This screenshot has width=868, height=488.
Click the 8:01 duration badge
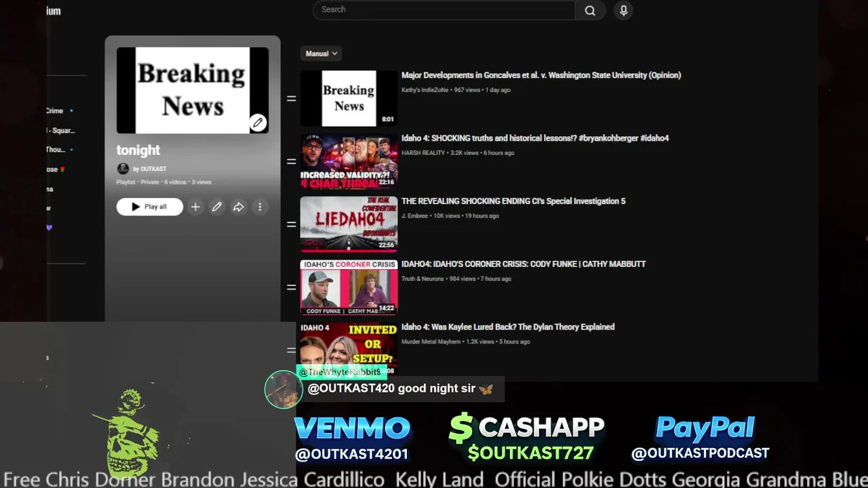pos(387,119)
